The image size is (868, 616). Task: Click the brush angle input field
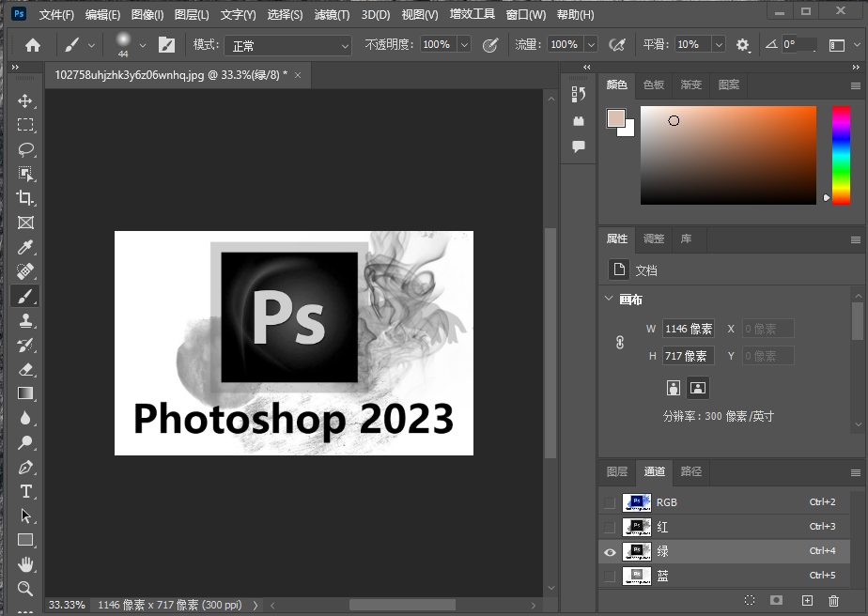click(799, 44)
